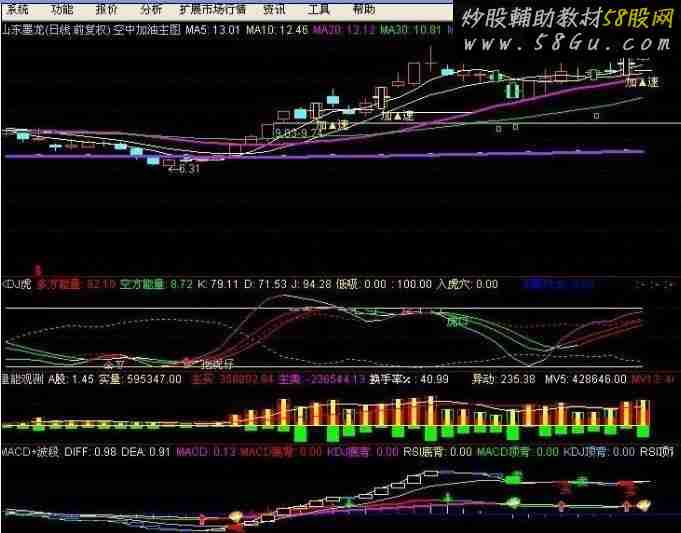Screen dimensions: 681x533
Task: Click the KDJ底背 0.00 value
Action: pos(363,452)
